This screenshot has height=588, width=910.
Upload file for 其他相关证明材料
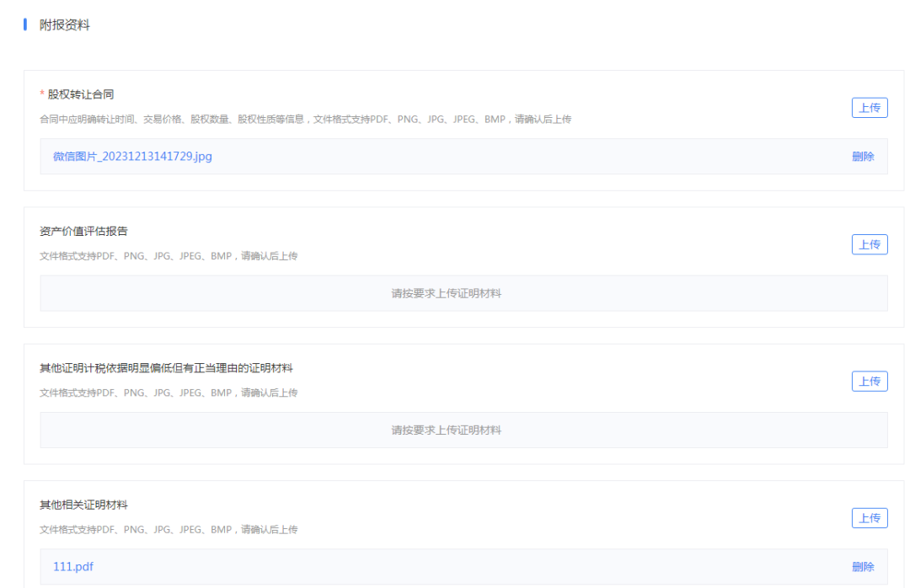[870, 518]
